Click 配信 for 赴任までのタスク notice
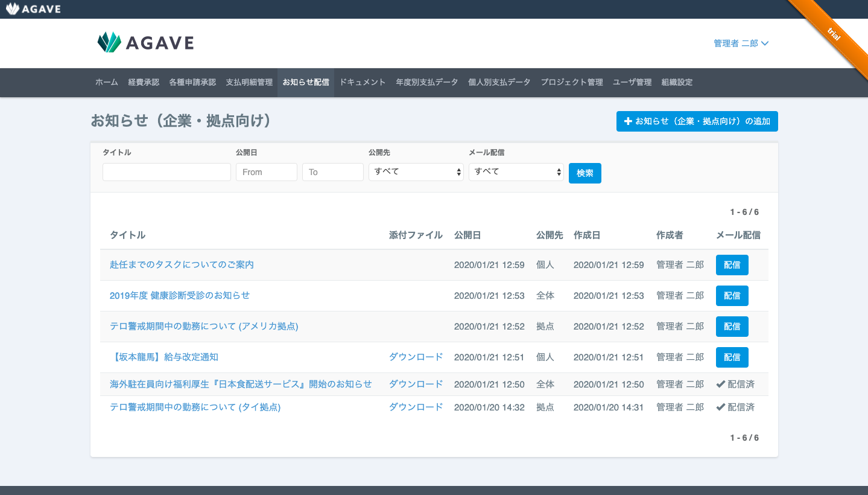The height and width of the screenshot is (495, 868). [732, 265]
